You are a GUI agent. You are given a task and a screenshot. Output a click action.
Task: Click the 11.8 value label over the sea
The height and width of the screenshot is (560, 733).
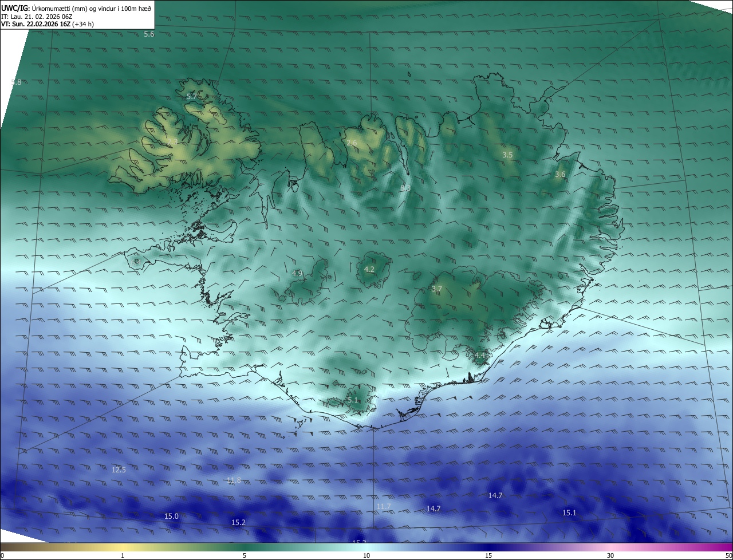point(234,480)
